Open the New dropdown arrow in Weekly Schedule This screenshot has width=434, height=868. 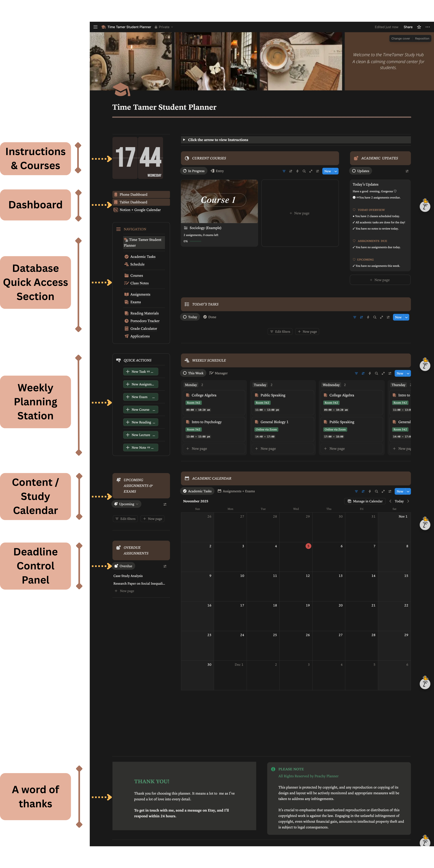[x=408, y=373]
